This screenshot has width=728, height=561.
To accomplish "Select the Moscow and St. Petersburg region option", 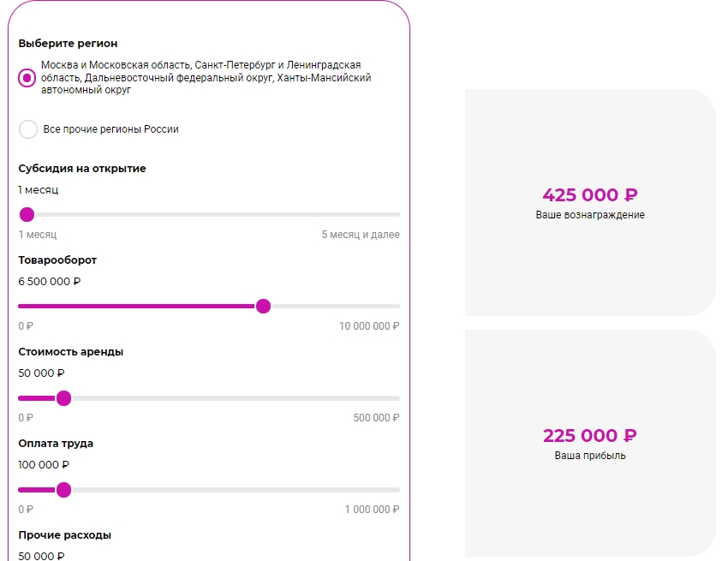I will coord(27,78).
